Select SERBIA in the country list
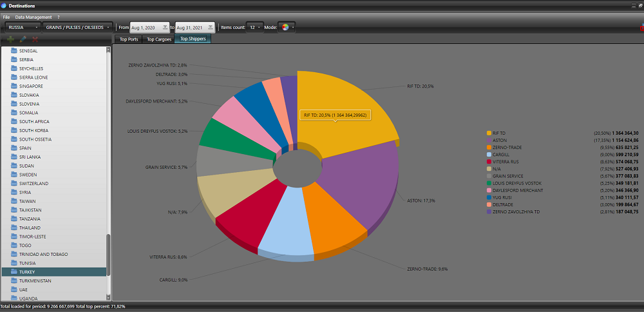The image size is (644, 312). click(53, 59)
